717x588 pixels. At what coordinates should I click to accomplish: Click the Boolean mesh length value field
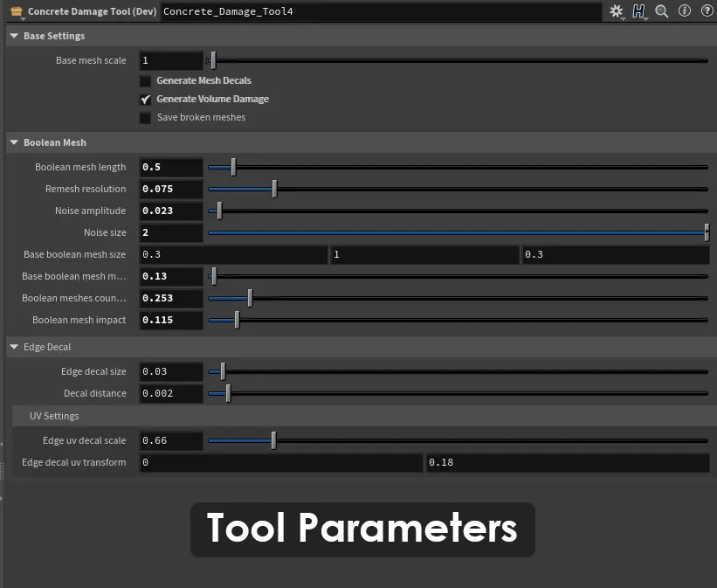171,167
